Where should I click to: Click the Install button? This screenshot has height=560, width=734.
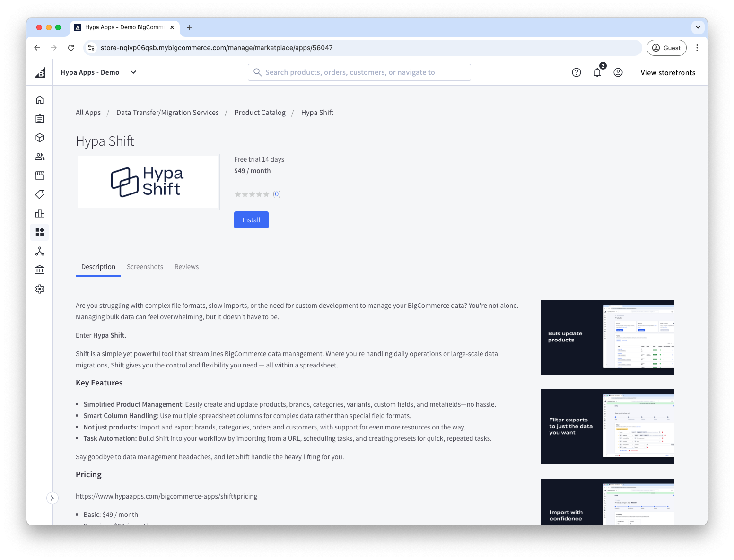(x=251, y=219)
